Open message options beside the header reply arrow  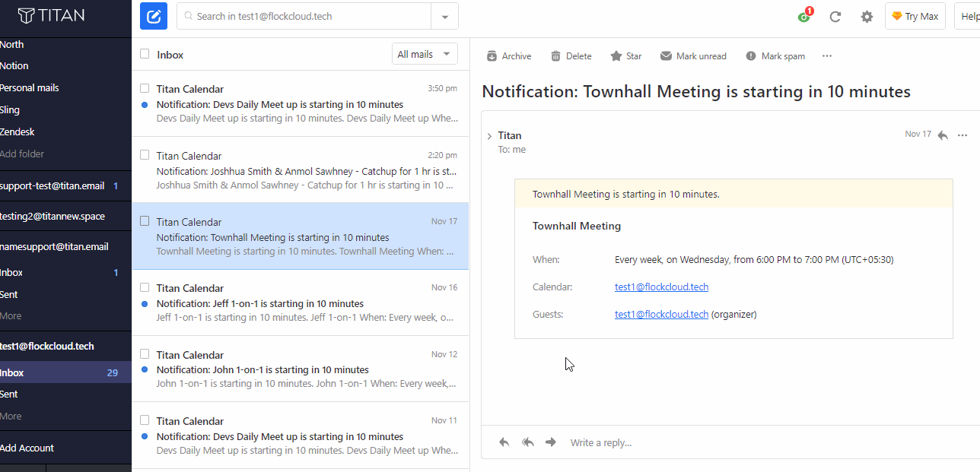click(x=963, y=135)
